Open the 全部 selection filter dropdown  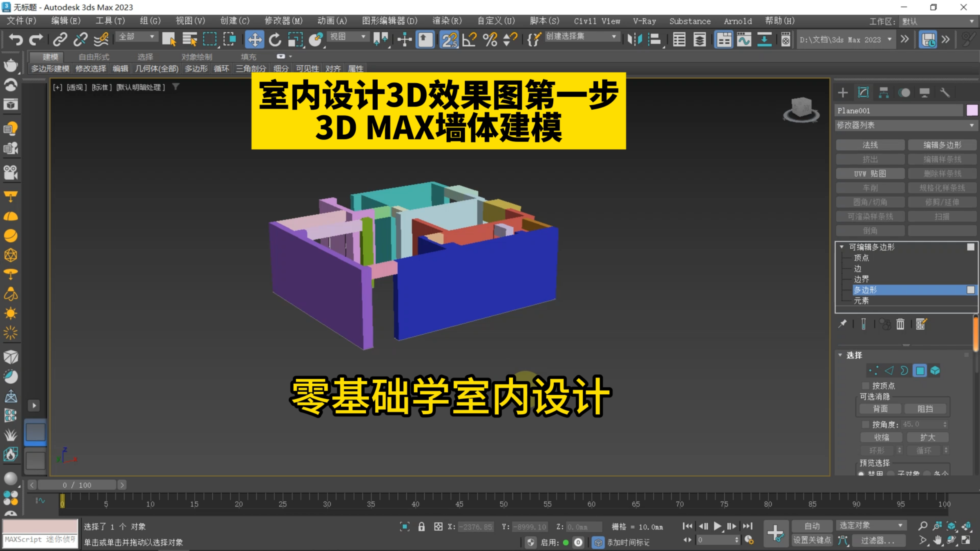pyautogui.click(x=136, y=37)
